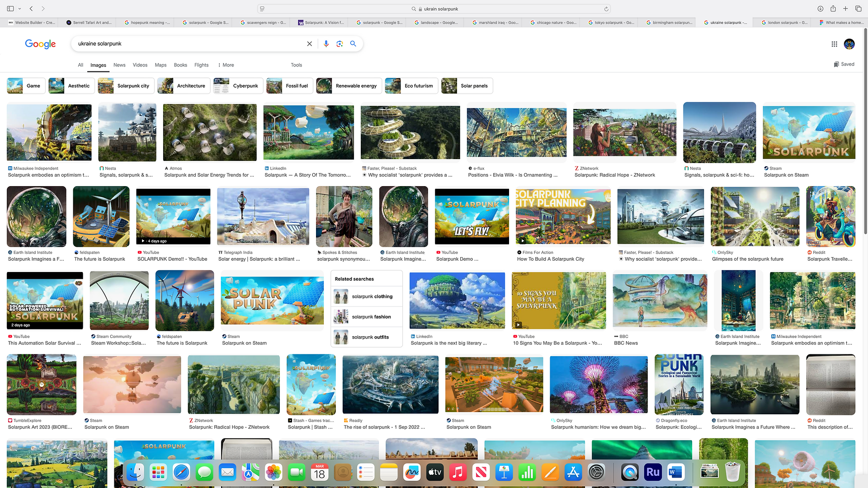Switch to the Maps results tab
Viewport: 868px width, 488px height.
[160, 65]
